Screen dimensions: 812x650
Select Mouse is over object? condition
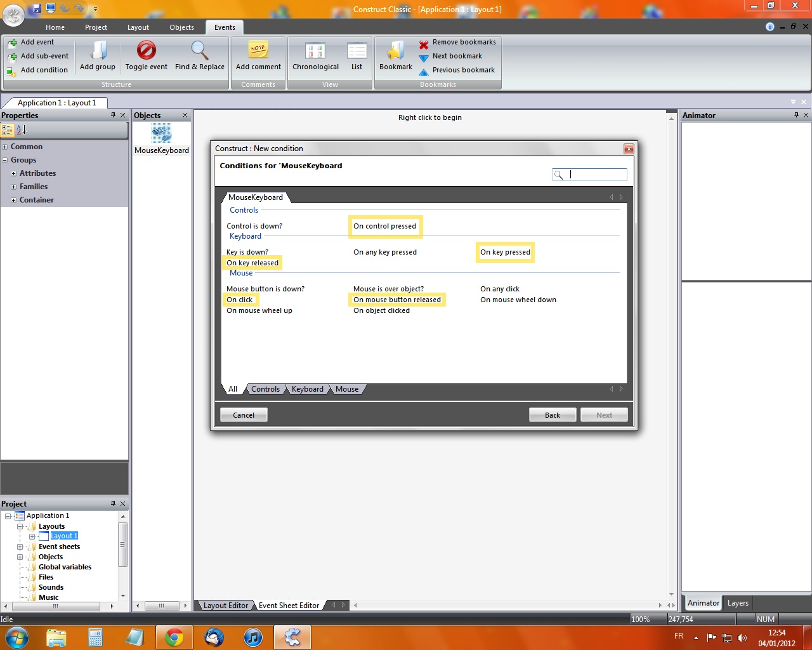tap(388, 289)
